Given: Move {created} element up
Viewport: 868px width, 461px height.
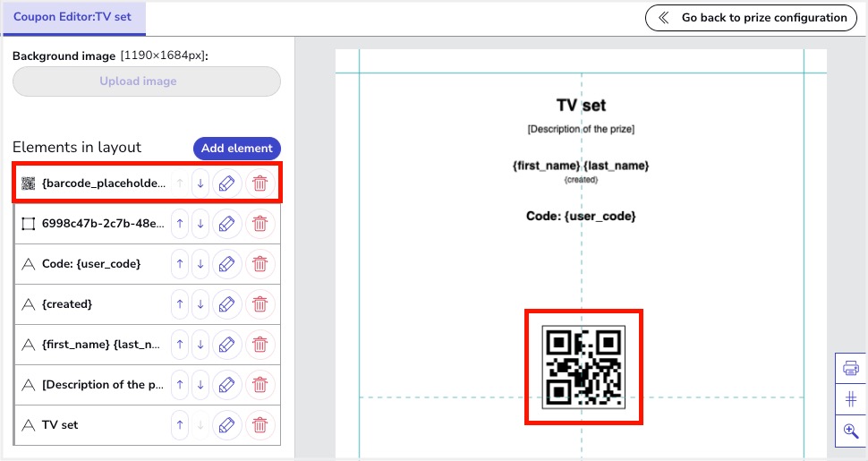Looking at the screenshot, I should pos(180,304).
